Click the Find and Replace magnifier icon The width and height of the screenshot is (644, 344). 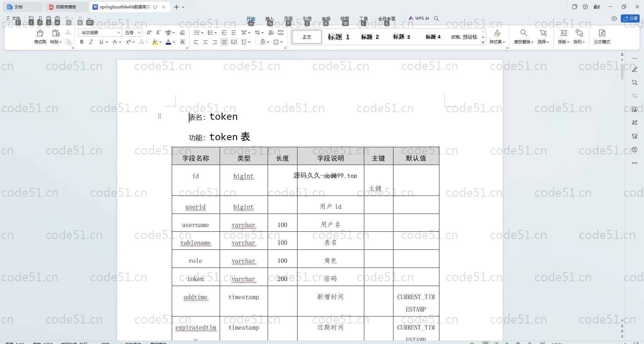tap(523, 33)
